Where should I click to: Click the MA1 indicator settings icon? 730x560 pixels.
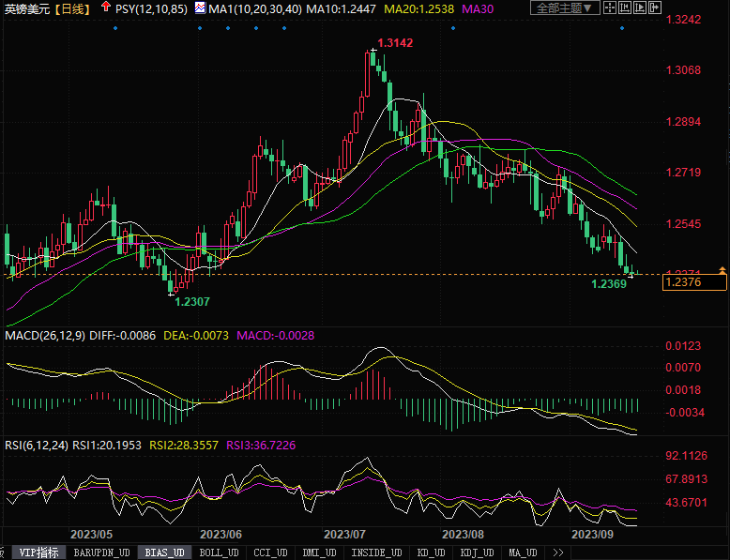[x=200, y=8]
